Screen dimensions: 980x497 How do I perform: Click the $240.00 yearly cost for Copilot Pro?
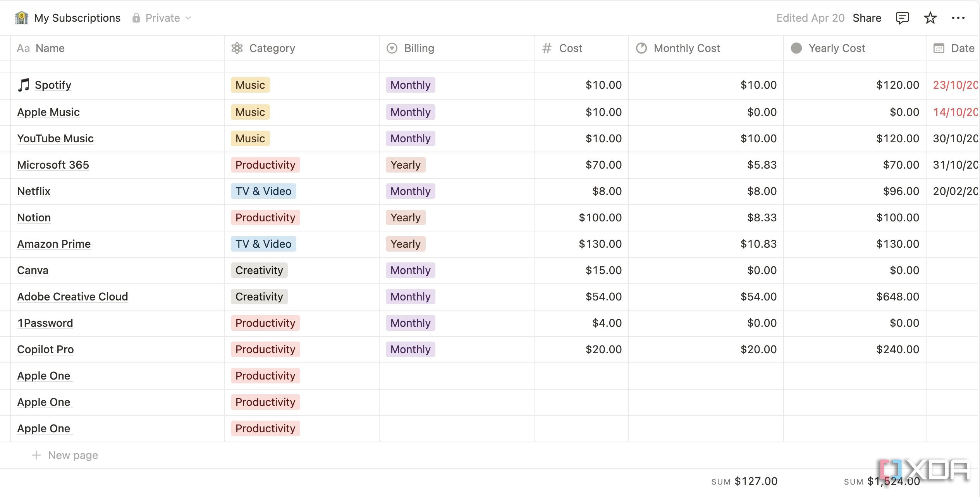tap(897, 349)
